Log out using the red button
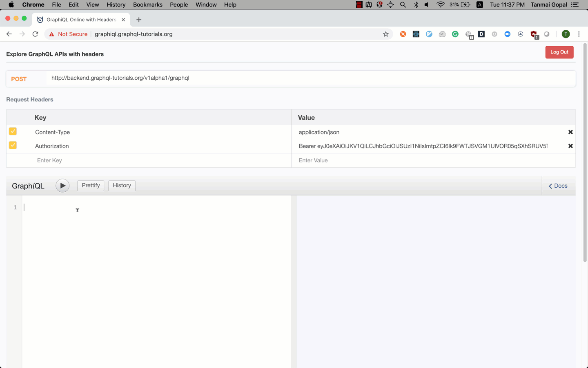The height and width of the screenshot is (368, 588). (x=559, y=52)
